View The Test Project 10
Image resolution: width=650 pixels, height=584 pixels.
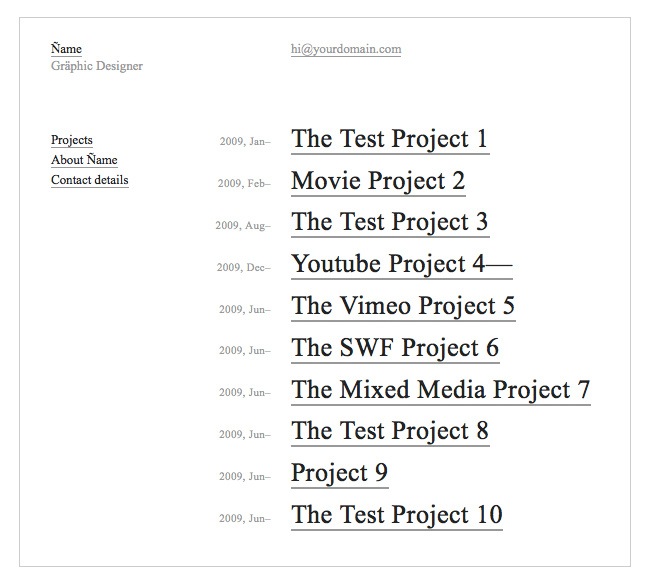(396, 515)
